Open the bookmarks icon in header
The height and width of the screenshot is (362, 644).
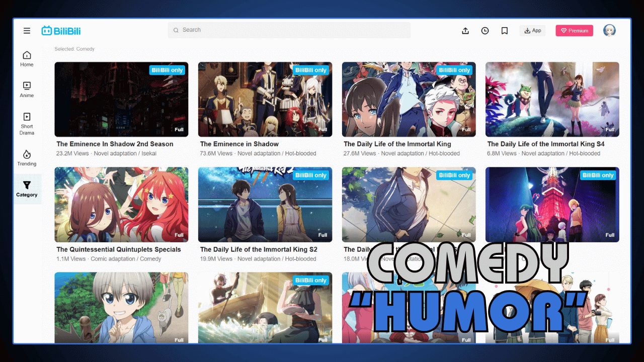pos(505,31)
